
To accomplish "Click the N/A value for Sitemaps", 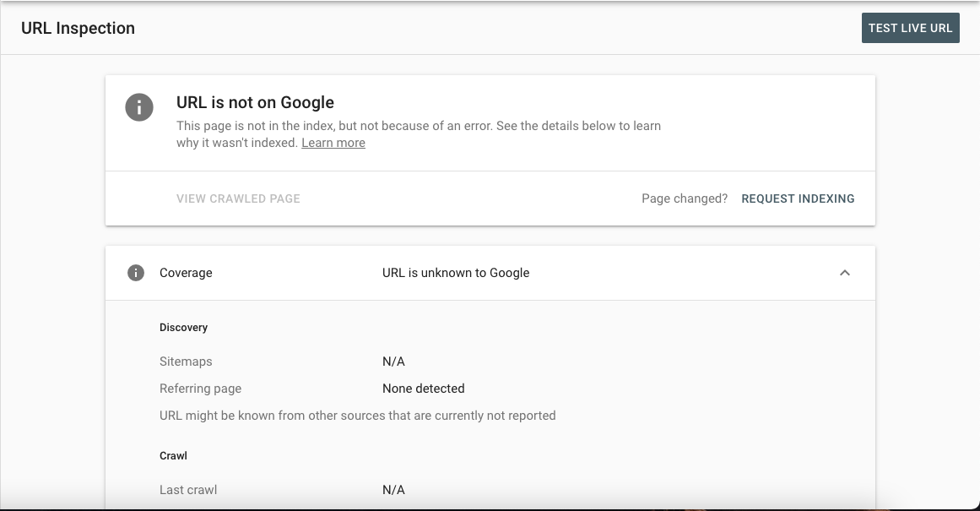I will pos(393,362).
